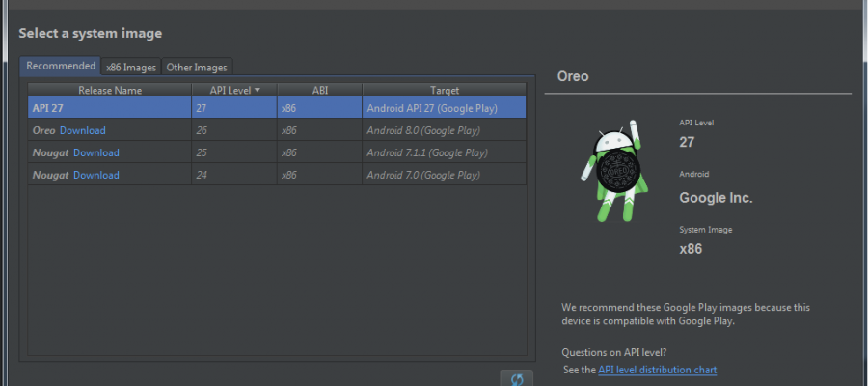Download the Nougat API 25 image
Image resolution: width=868 pixels, height=386 pixels.
[96, 152]
